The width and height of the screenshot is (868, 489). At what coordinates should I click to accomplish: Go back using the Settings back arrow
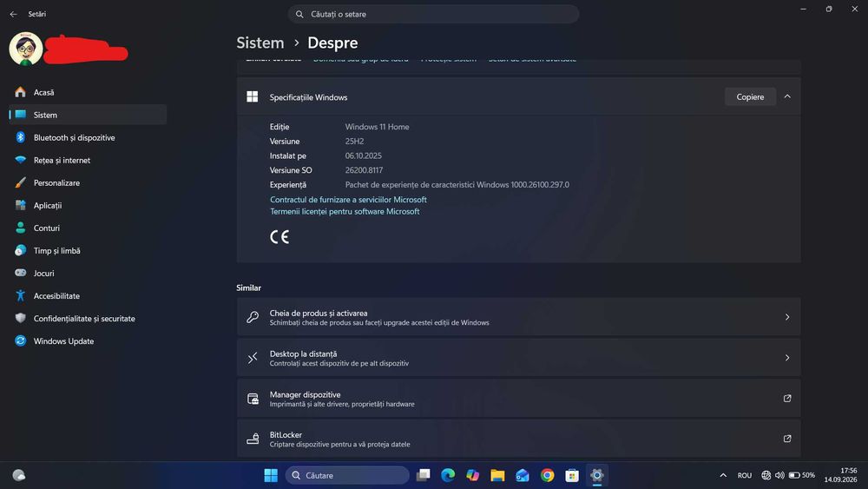point(13,15)
